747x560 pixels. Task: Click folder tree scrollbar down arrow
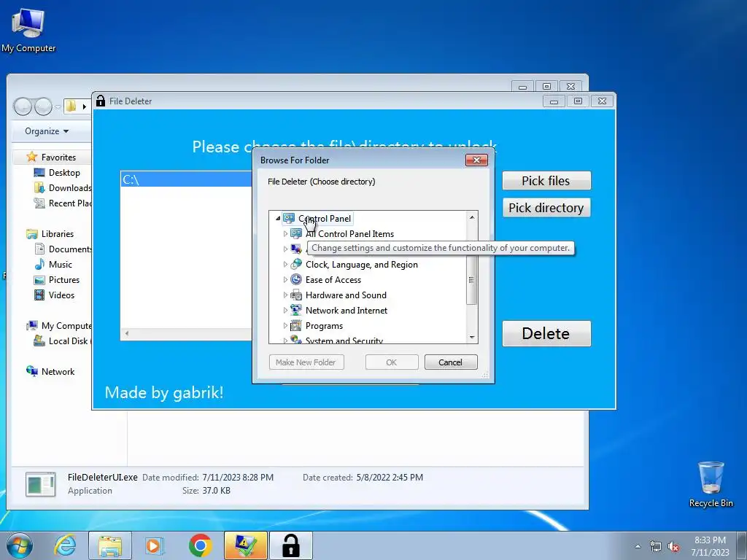pos(472,337)
